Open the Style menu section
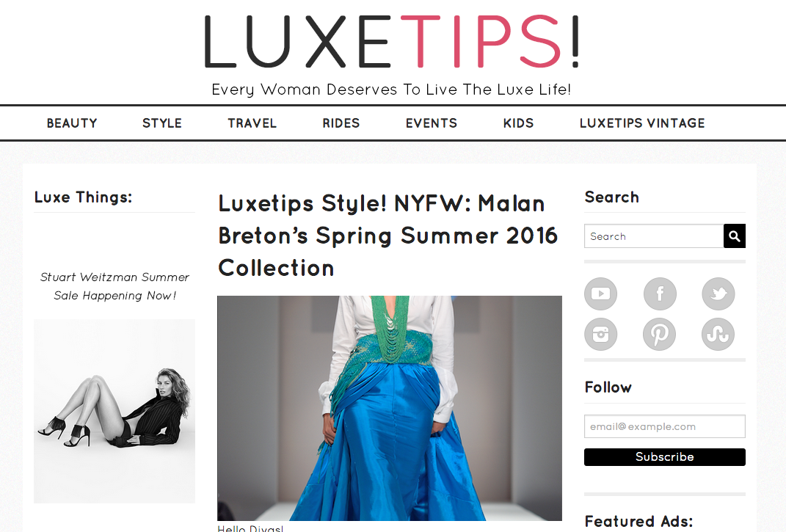The height and width of the screenshot is (532, 786). pyautogui.click(x=162, y=123)
